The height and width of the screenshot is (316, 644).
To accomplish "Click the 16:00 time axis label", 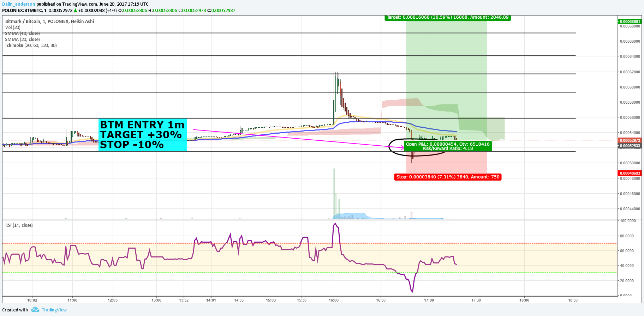I will [334, 300].
